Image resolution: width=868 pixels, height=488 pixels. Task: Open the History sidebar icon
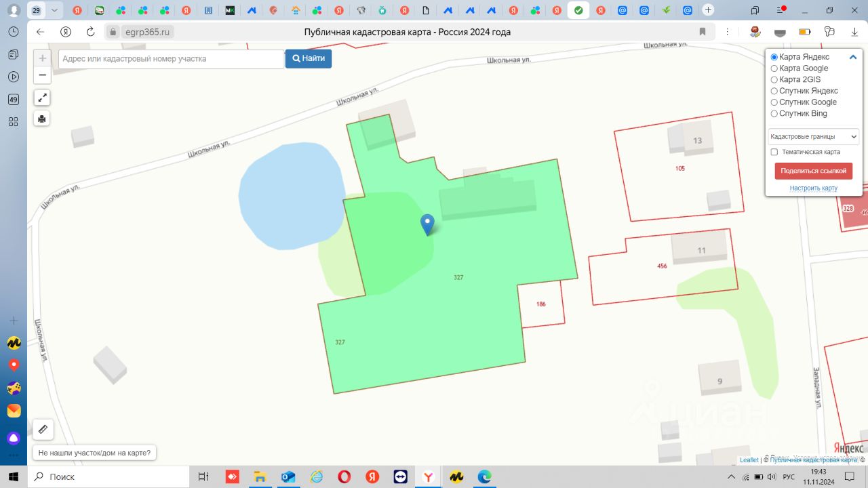pyautogui.click(x=13, y=32)
